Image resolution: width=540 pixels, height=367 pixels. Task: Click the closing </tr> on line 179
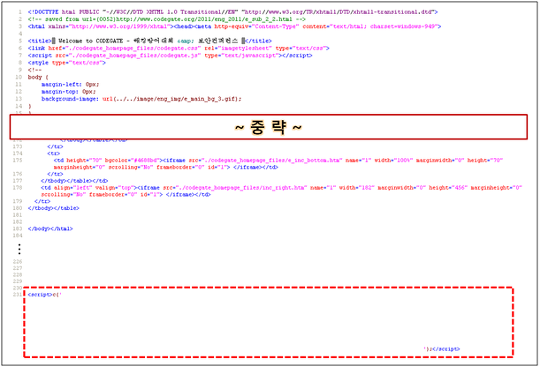coord(42,201)
